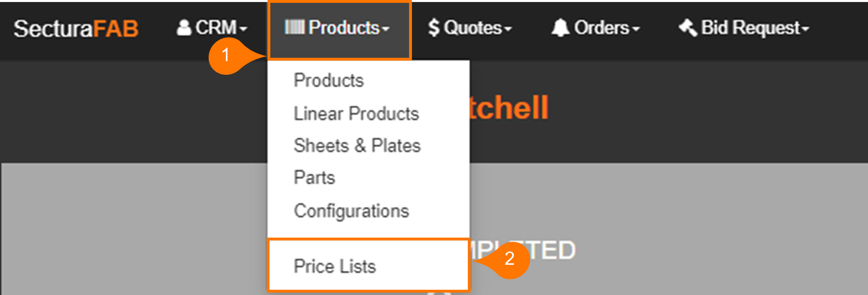Click the orange callout badge numbered 1
The height and width of the screenshot is (295, 868).
[x=226, y=55]
